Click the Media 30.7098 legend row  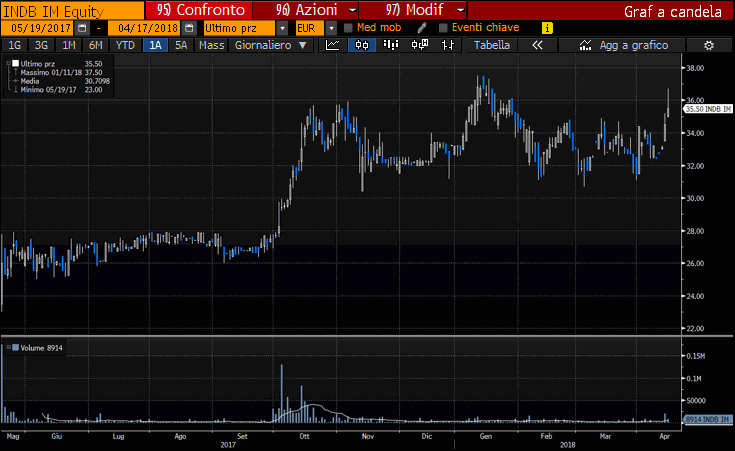click(x=61, y=81)
